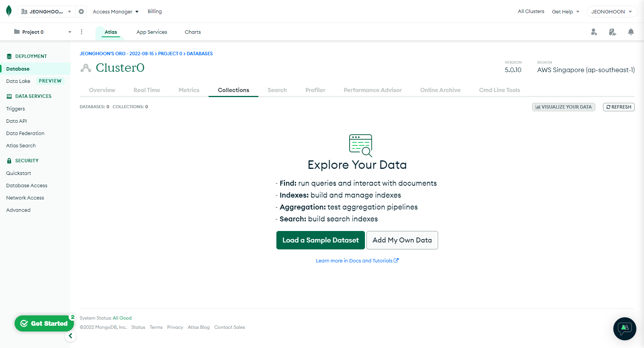This screenshot has height=348, width=644.
Task: Open the Project 0 selector dropdown
Action: click(43, 32)
